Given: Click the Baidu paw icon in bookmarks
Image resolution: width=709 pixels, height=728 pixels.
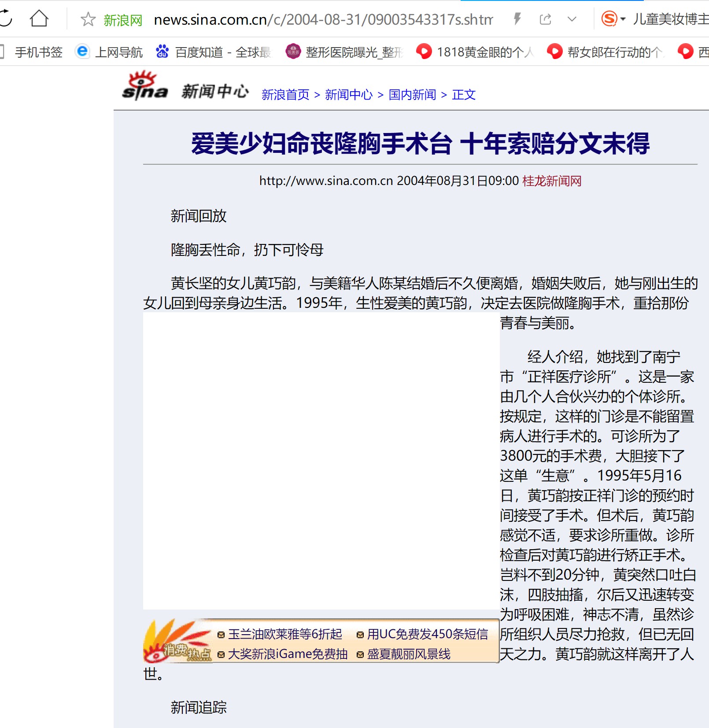Looking at the screenshot, I should [x=162, y=52].
